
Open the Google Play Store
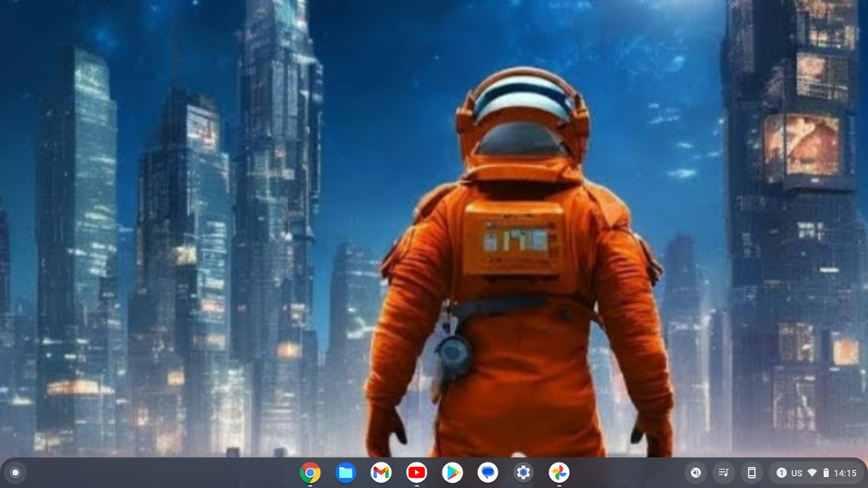(x=453, y=473)
